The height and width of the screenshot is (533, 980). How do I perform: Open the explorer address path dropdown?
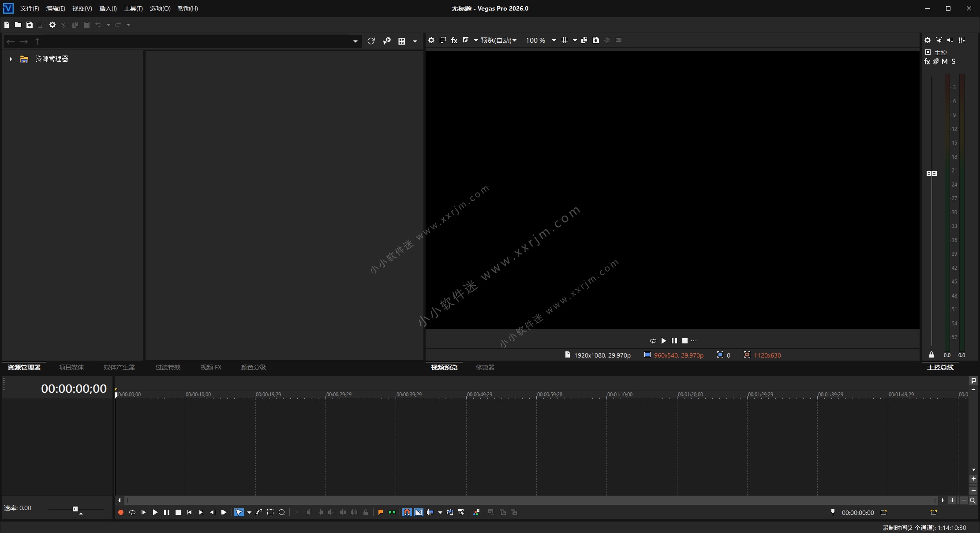click(355, 41)
